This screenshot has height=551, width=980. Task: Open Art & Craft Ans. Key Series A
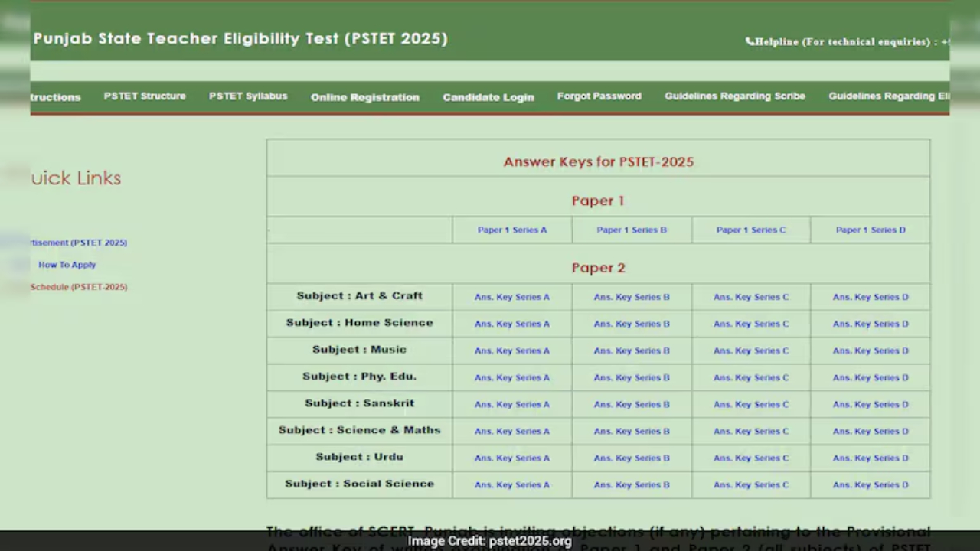pyautogui.click(x=511, y=296)
